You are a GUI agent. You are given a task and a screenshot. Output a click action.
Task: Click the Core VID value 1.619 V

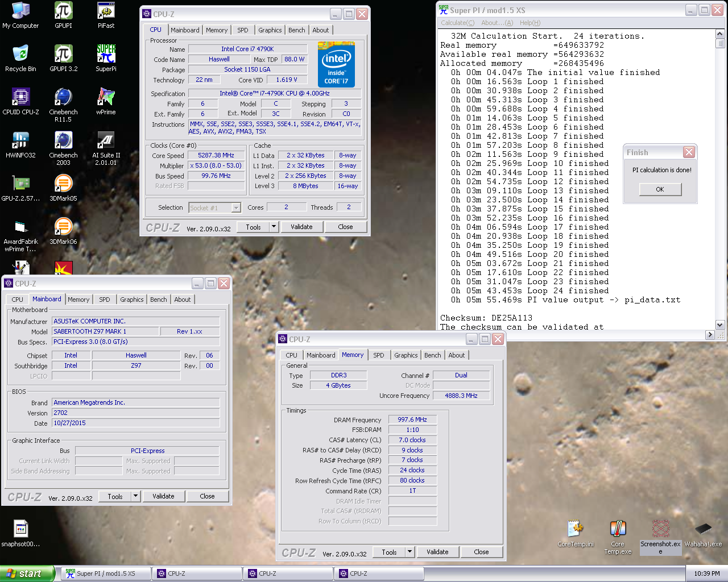(x=286, y=80)
